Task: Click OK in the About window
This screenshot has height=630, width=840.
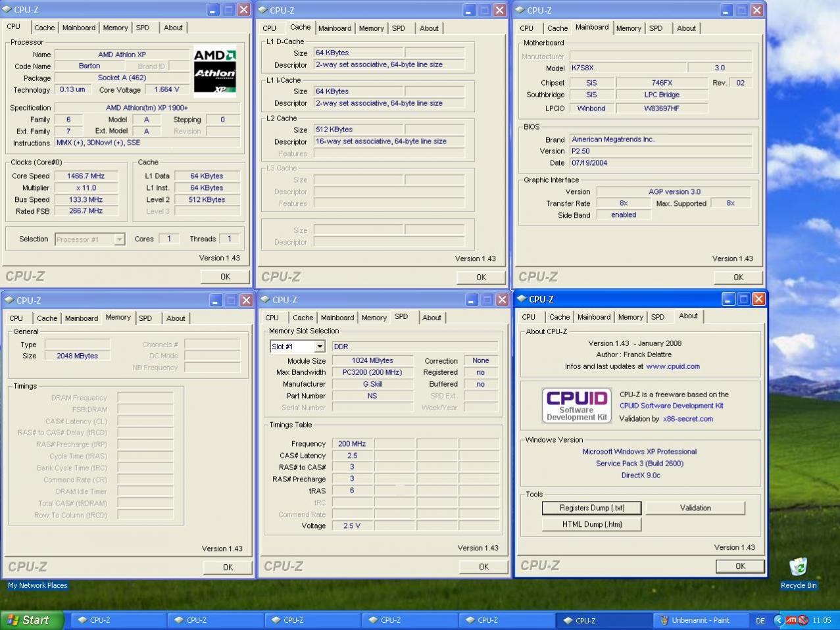Action: pos(740,566)
